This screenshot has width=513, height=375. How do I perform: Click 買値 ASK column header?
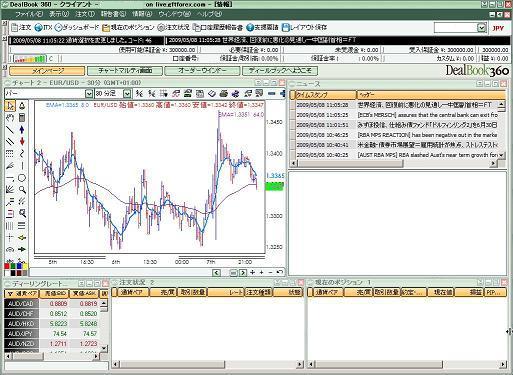pos(84,294)
